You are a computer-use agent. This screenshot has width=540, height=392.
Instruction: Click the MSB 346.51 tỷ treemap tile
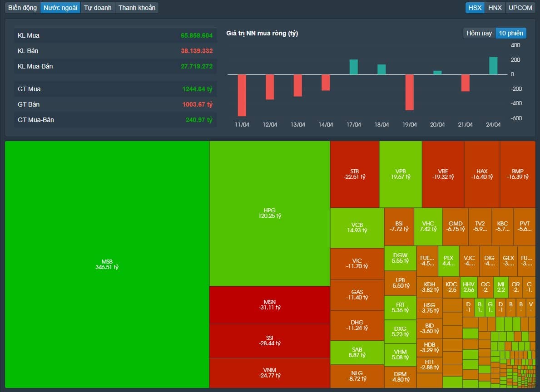point(107,265)
